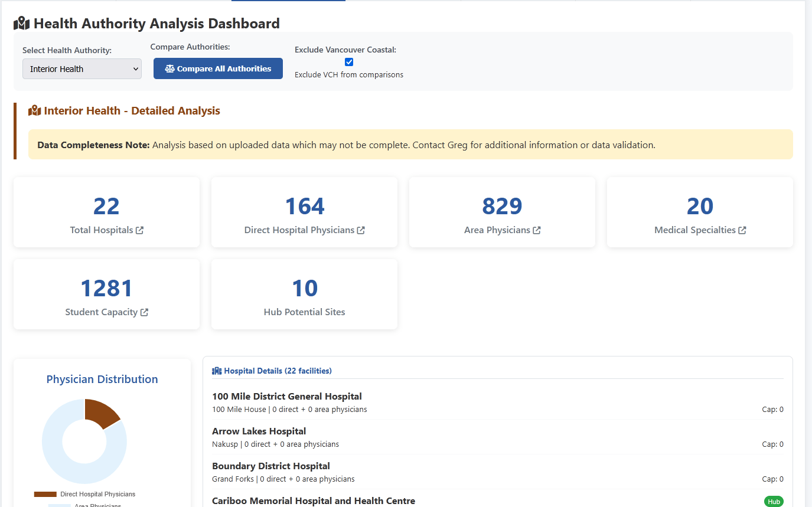Open Boundary District Hospital row
Screen dimensions: 812x507
(270, 466)
